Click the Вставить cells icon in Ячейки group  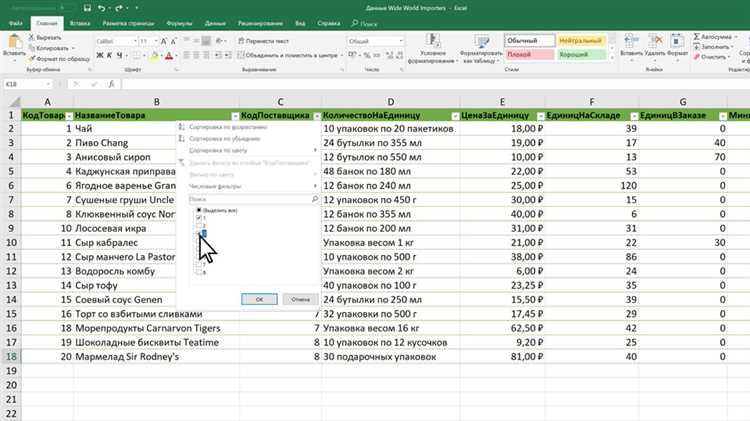point(631,41)
